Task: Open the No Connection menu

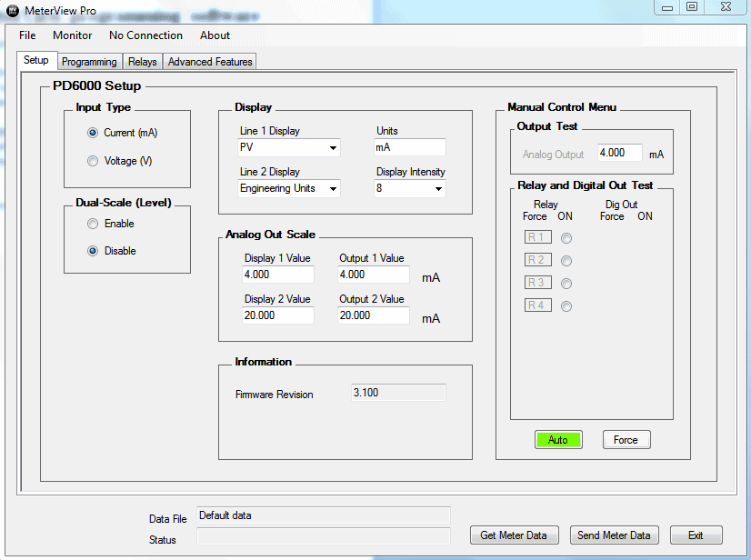Action: 145,35
